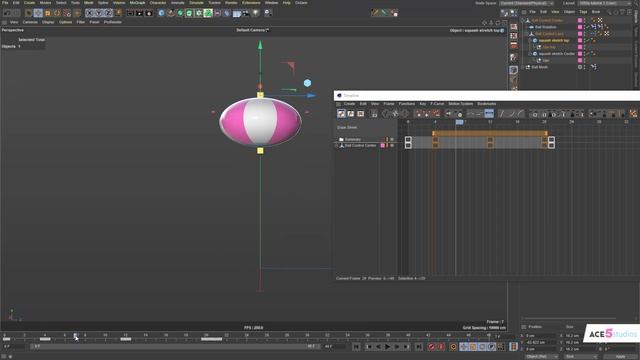Click Record Active Objects button

coord(432,347)
